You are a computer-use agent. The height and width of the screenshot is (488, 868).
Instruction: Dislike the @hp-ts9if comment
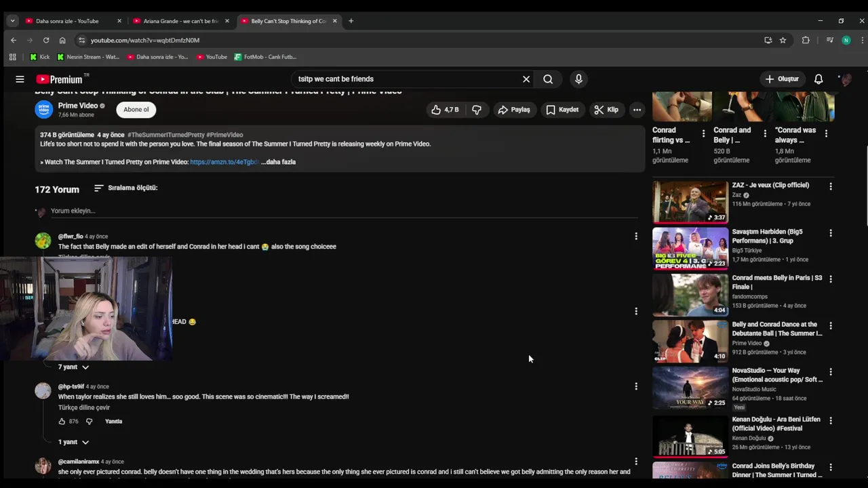click(89, 422)
